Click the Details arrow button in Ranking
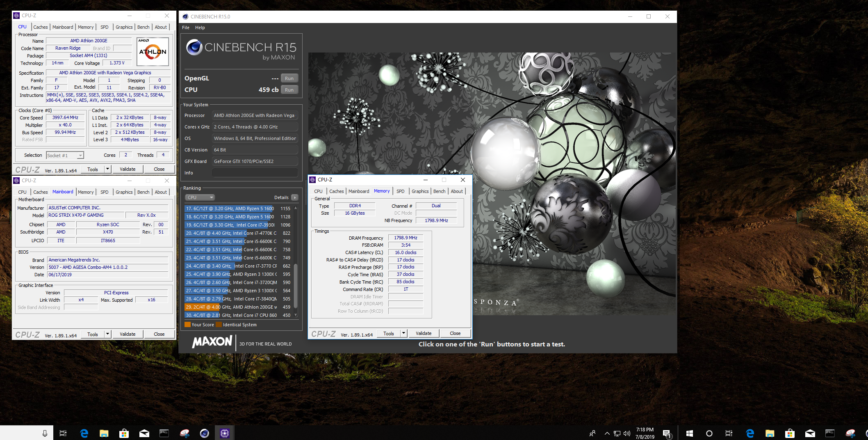 295,197
